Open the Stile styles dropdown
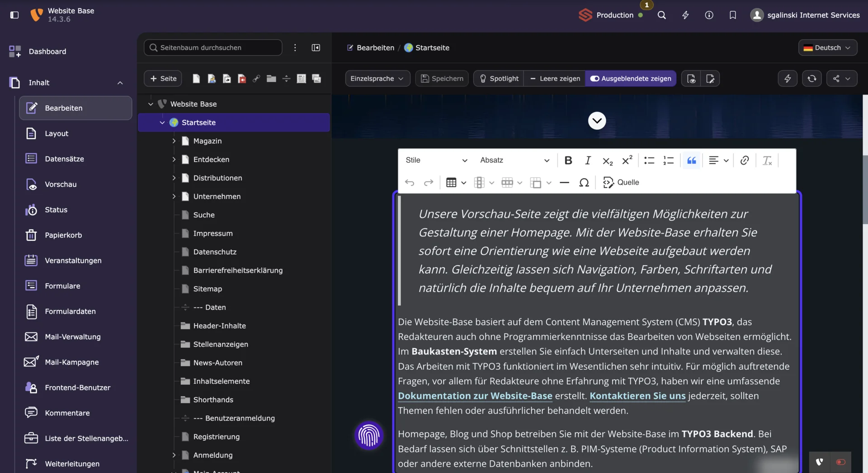 [436, 160]
